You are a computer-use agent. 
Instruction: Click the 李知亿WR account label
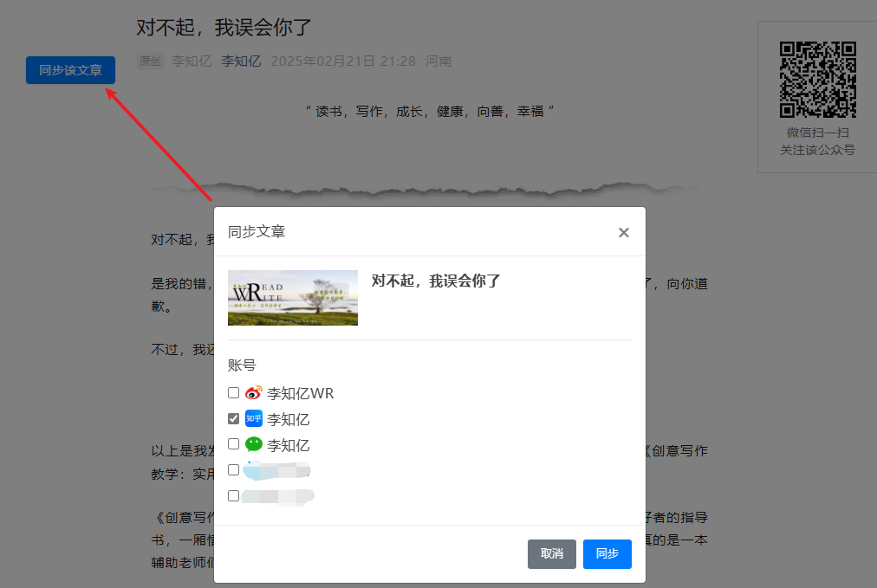point(300,393)
